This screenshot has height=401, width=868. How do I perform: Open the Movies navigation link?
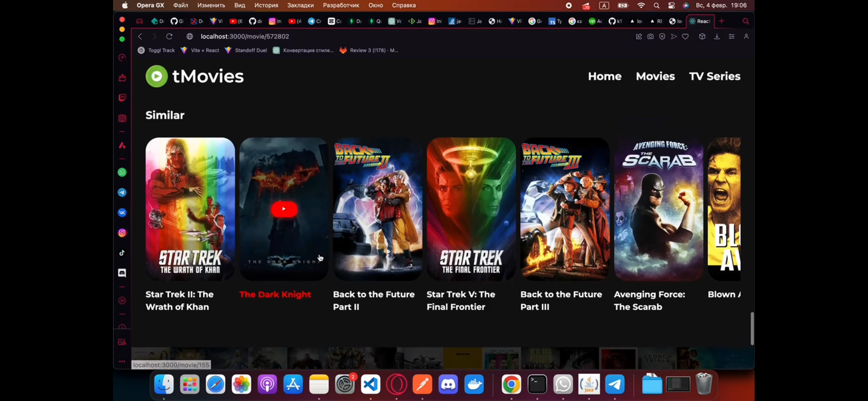[x=655, y=76]
